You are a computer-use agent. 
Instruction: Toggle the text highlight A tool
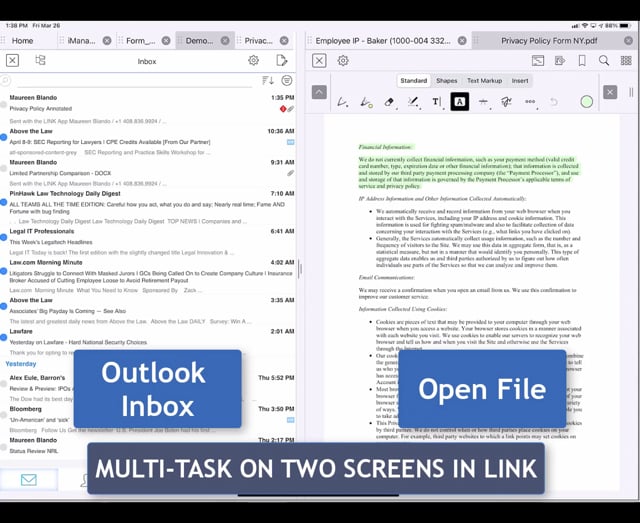(x=460, y=102)
